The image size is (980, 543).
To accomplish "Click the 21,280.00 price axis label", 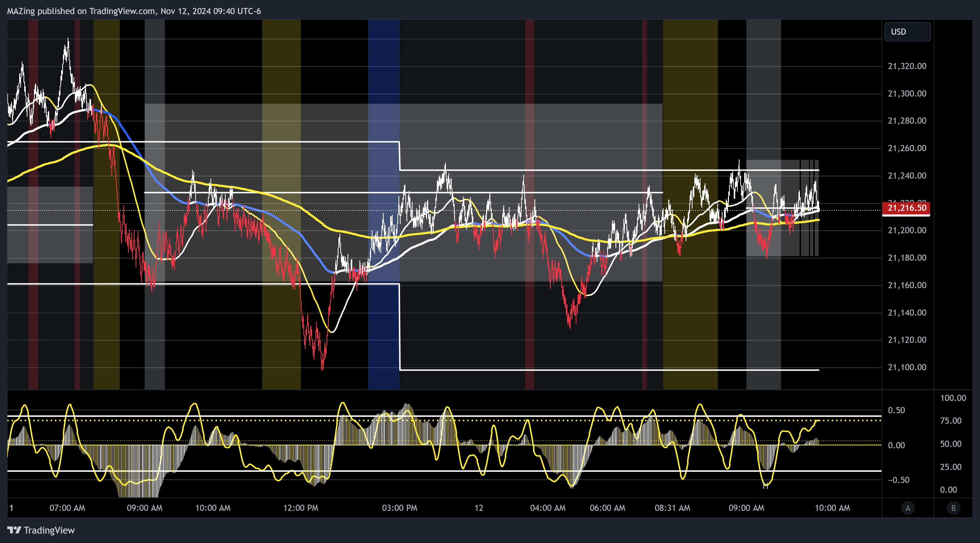I will click(x=907, y=121).
